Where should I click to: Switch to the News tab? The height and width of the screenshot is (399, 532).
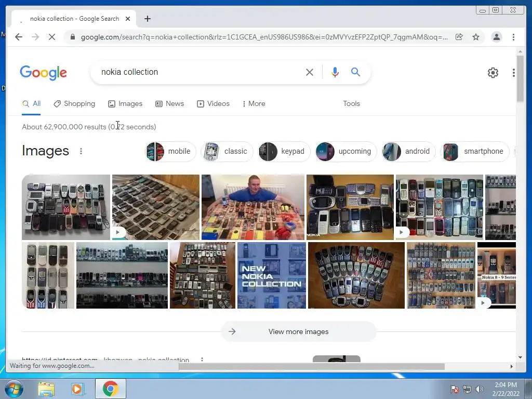pos(170,104)
